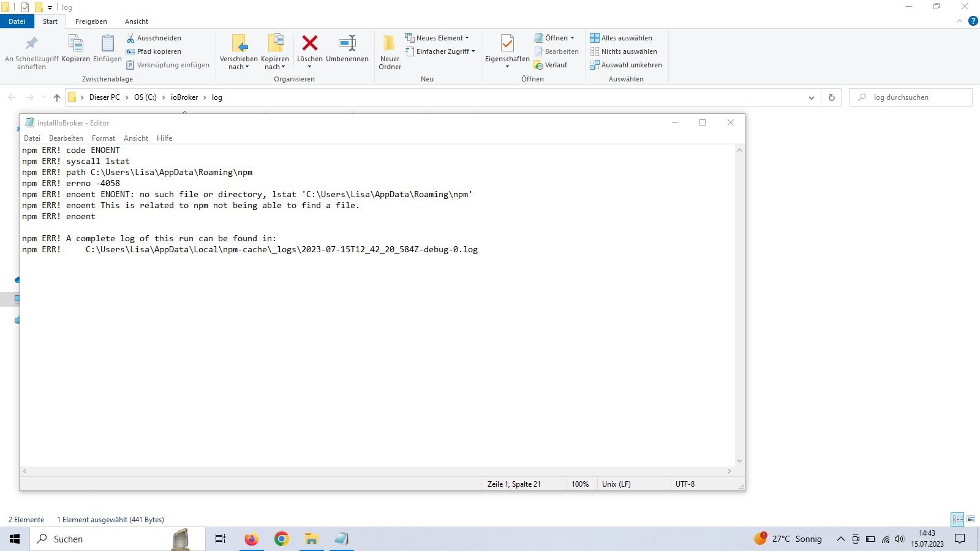Create Neuer Ordner
Screen dimensions: 980x551
390,52
